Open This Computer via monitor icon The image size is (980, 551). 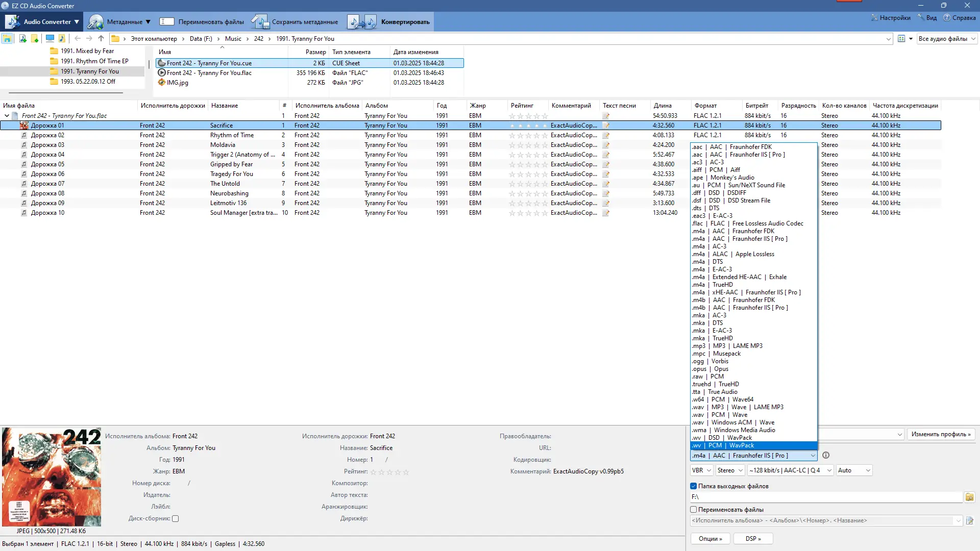tap(50, 39)
